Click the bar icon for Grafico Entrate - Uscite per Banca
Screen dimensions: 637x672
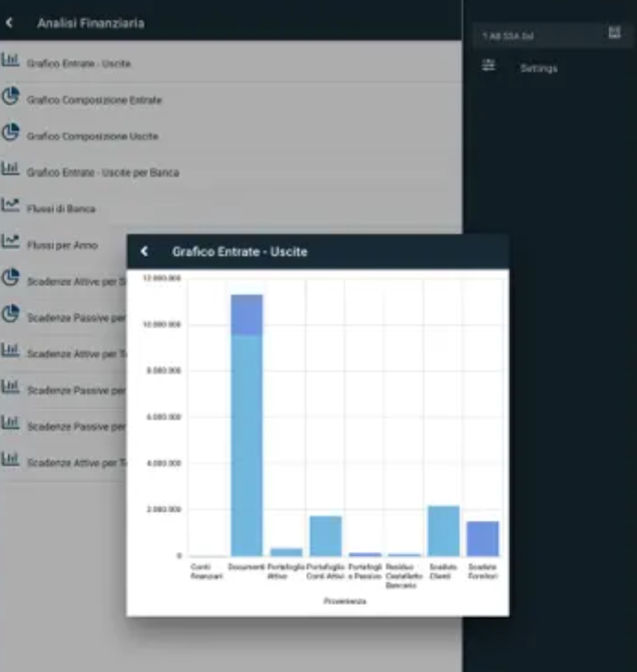10,168
